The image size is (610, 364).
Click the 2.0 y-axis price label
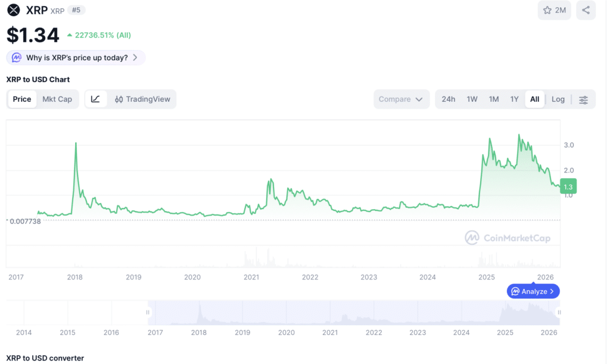pos(569,170)
